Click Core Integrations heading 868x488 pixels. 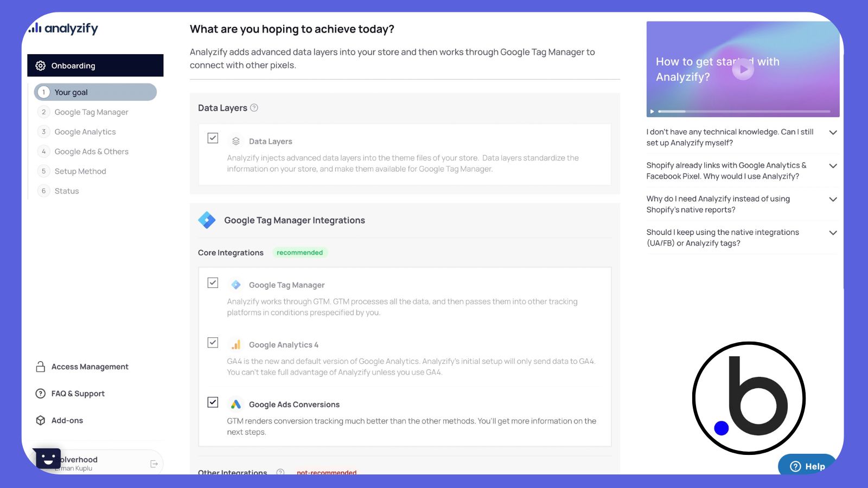(x=231, y=253)
